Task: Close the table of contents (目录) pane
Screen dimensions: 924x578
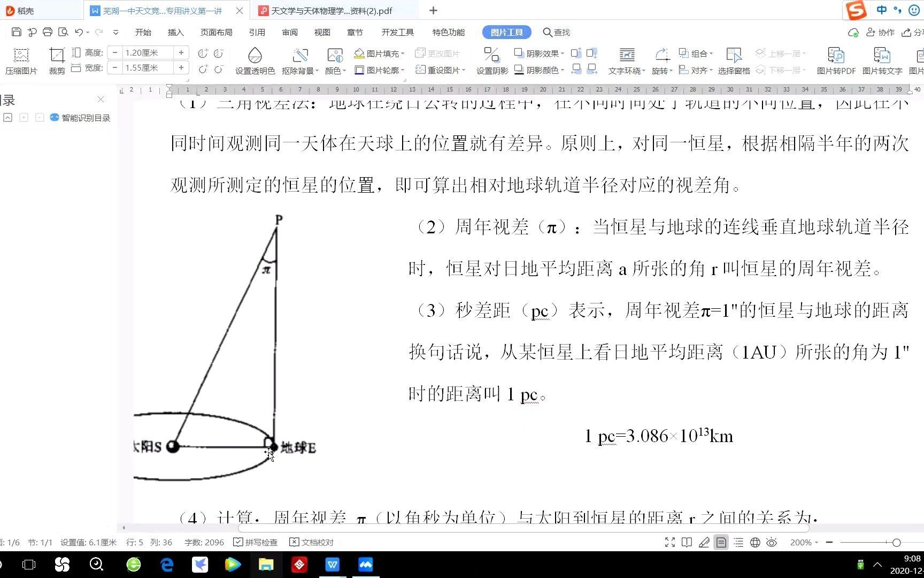Action: [x=101, y=99]
